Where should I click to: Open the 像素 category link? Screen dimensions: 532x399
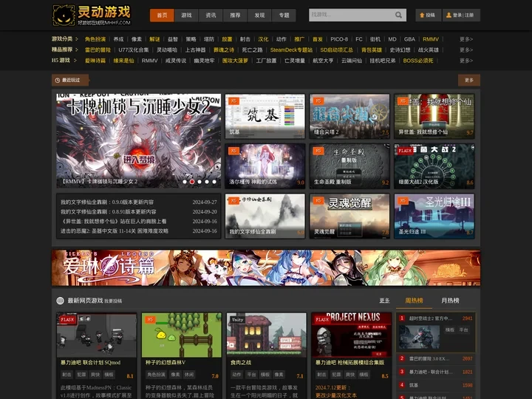click(137, 39)
